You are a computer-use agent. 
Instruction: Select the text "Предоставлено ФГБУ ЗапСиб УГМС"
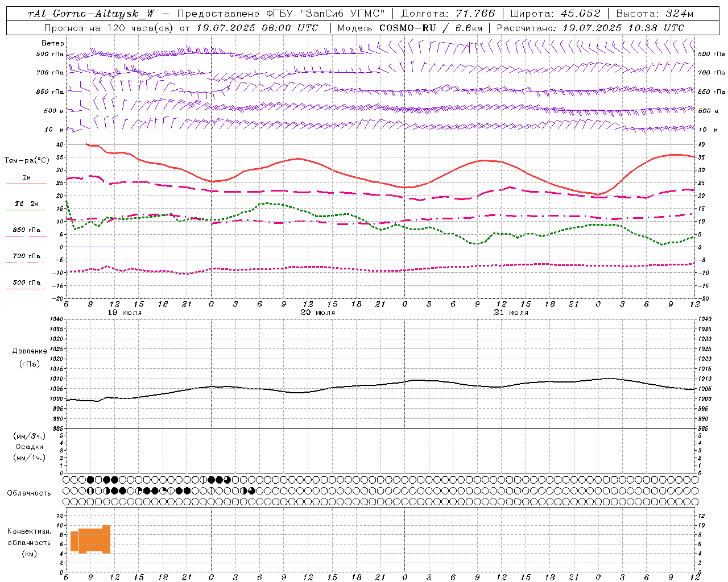282,14
